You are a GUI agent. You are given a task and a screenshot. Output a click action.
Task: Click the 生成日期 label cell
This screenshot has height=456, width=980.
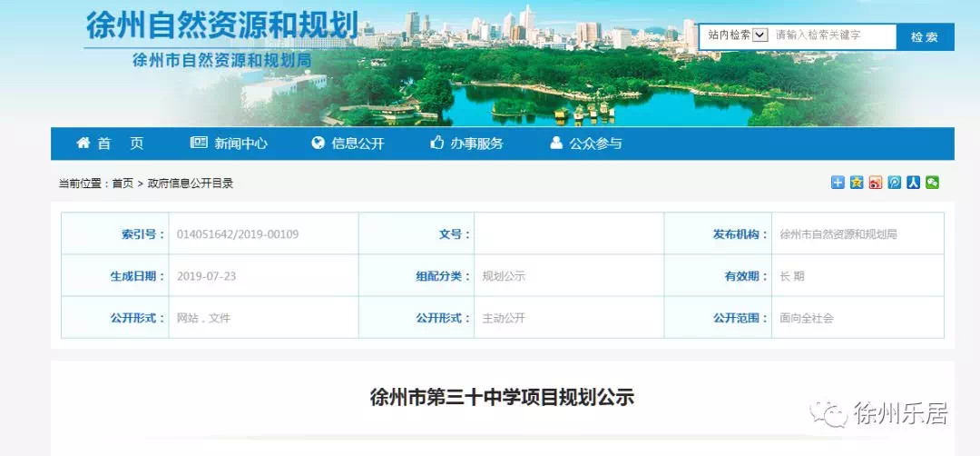point(115,276)
